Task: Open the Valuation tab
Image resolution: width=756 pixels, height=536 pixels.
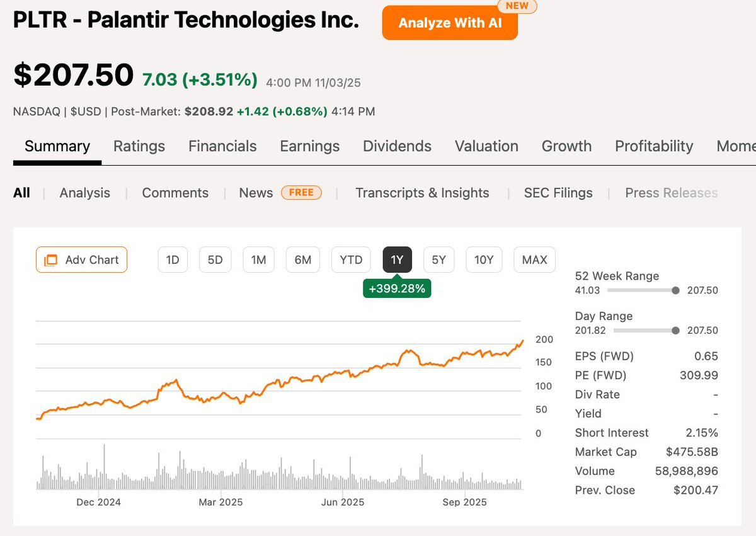Action: [486, 146]
